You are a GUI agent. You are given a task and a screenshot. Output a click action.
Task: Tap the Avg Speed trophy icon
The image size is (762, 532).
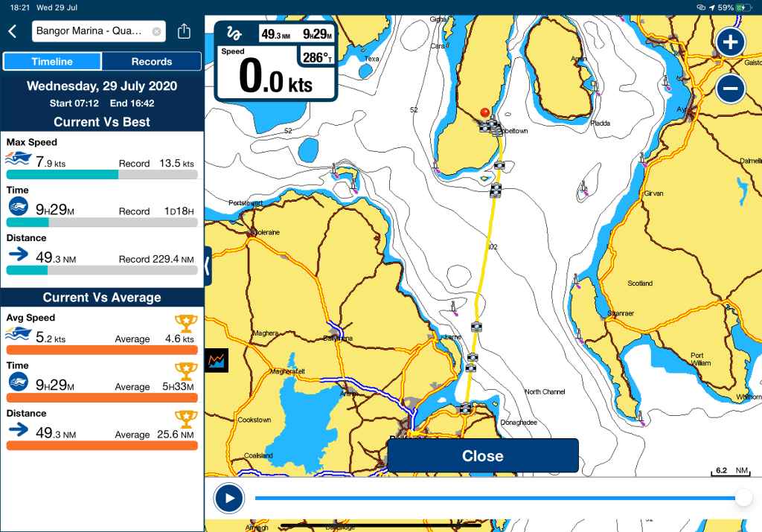(x=185, y=323)
